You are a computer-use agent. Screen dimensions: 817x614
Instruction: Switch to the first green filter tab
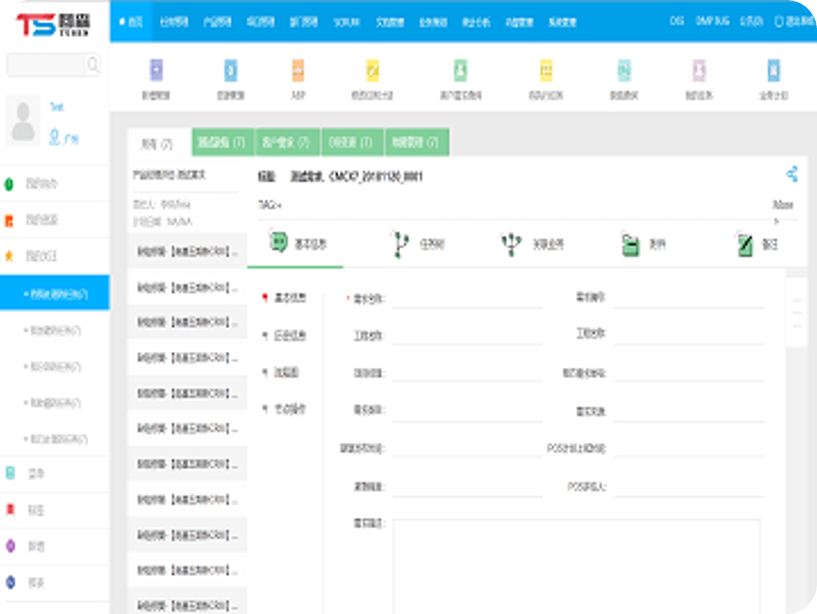[222, 142]
